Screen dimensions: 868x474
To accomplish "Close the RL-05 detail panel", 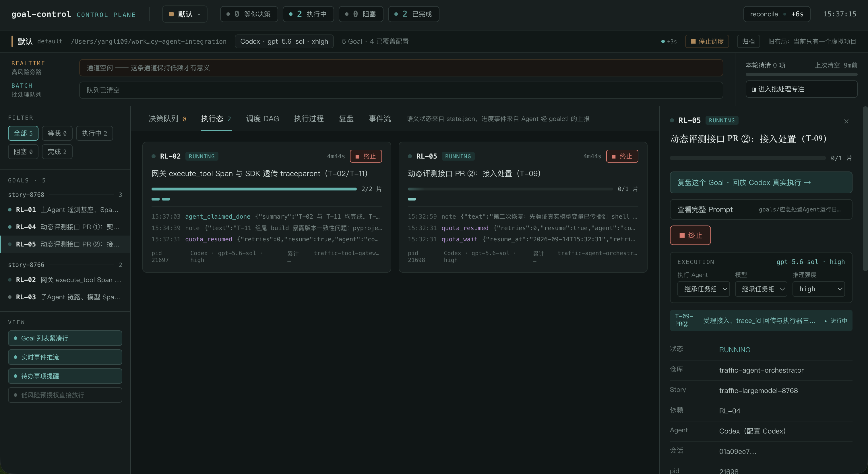I will [x=846, y=121].
